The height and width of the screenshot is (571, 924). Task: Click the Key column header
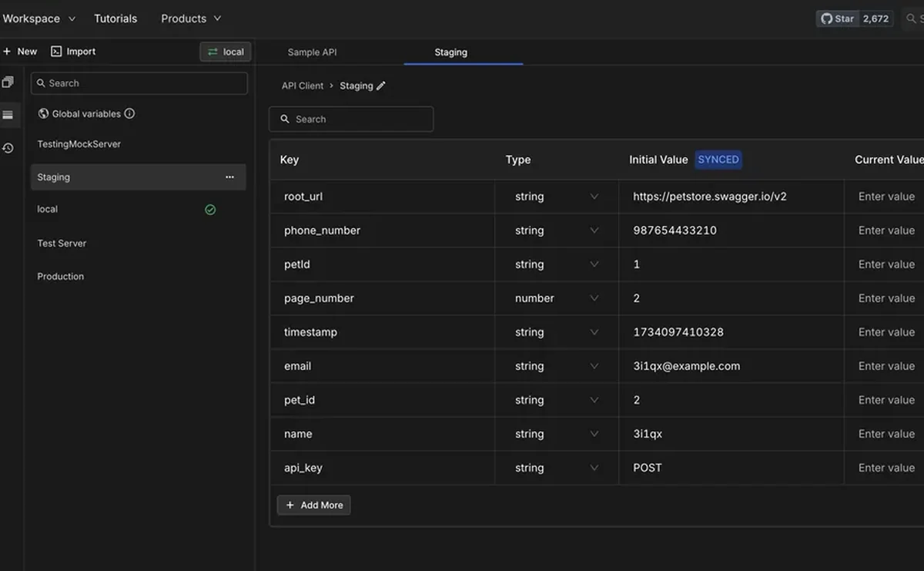(290, 160)
